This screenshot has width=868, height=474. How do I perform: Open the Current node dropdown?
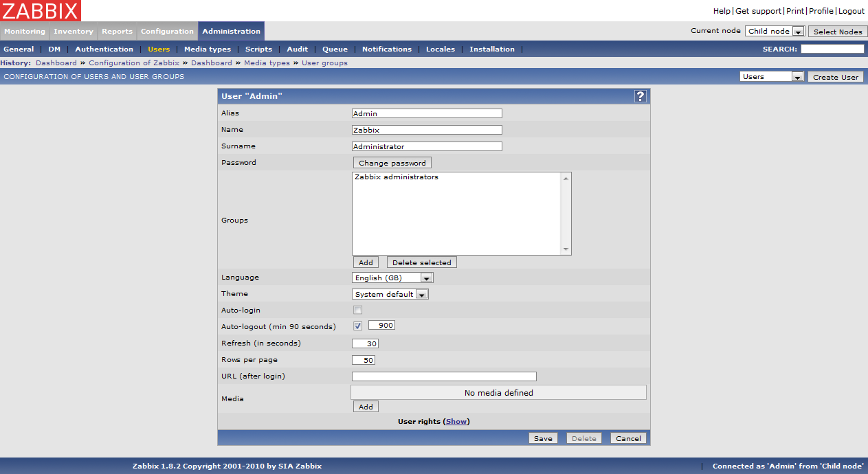coord(775,32)
